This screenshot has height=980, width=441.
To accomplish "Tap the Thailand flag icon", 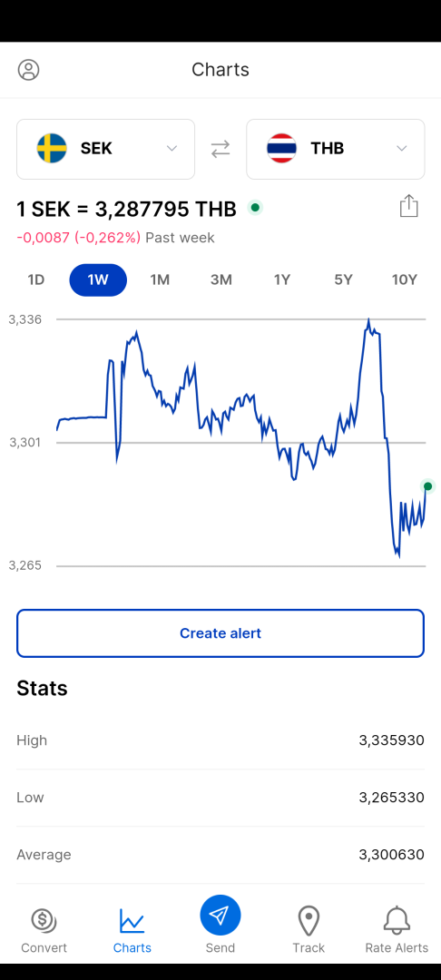I will click(x=281, y=148).
